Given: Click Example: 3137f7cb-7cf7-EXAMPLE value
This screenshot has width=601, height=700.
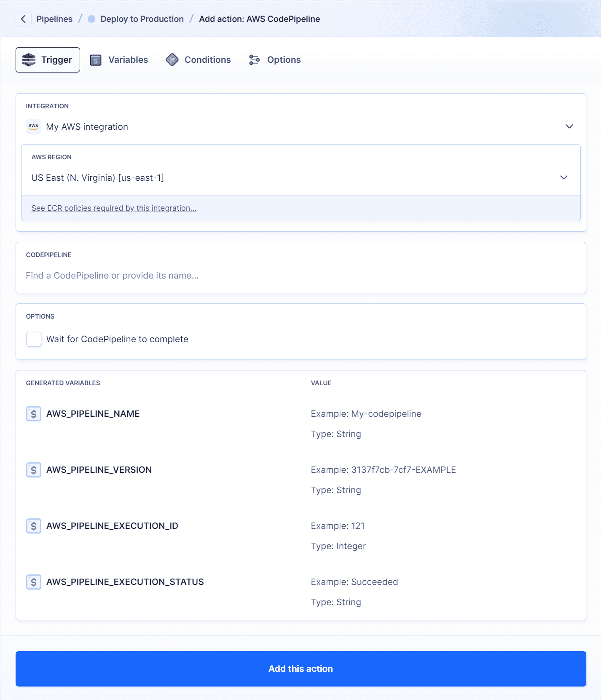Looking at the screenshot, I should [x=384, y=470].
